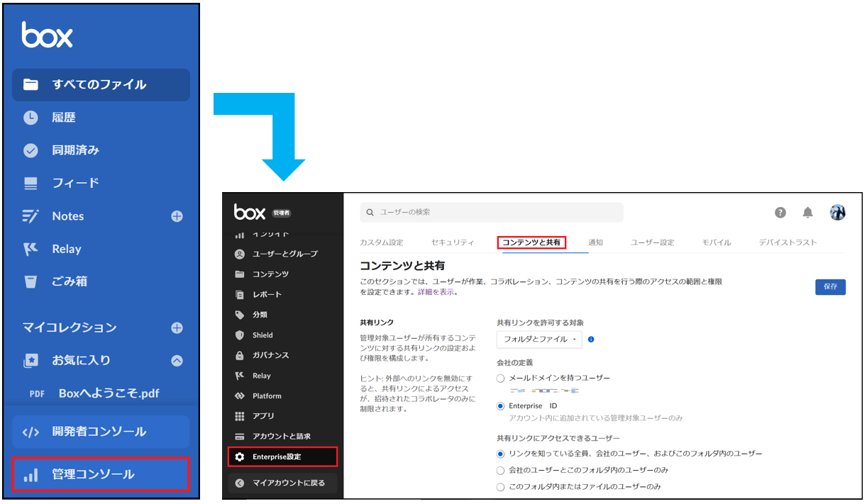Image resolution: width=867 pixels, height=504 pixels.
Task: Switch to コンテンツと共有 tab
Action: pos(531,242)
